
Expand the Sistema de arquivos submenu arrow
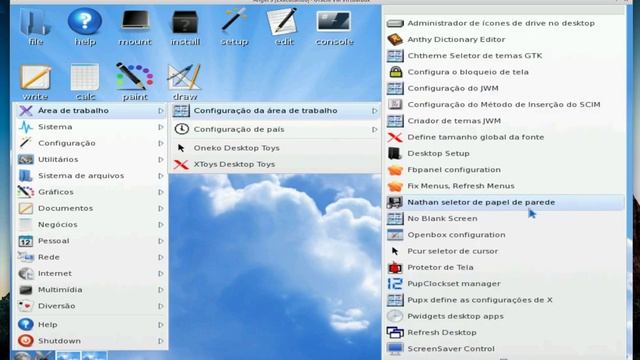click(x=161, y=176)
